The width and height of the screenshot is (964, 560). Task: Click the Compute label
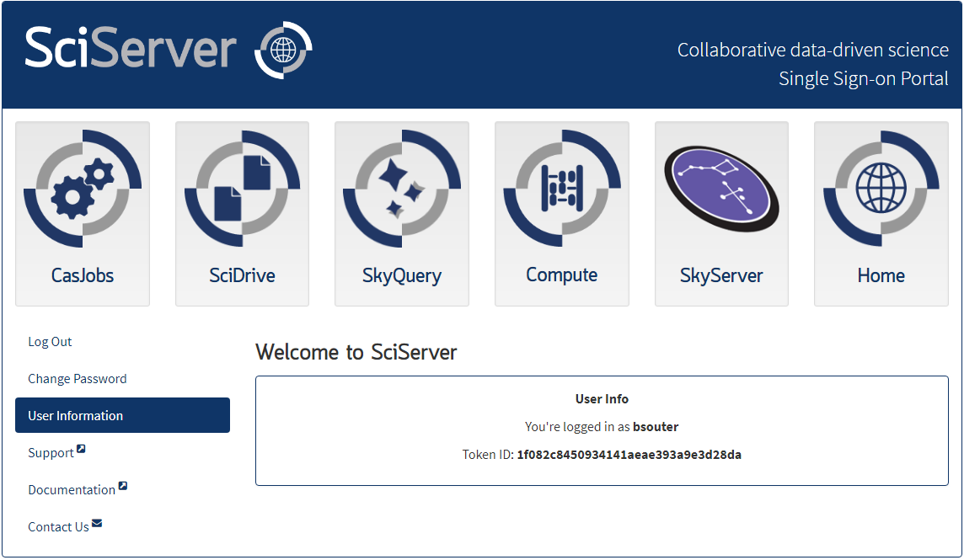pyautogui.click(x=562, y=275)
